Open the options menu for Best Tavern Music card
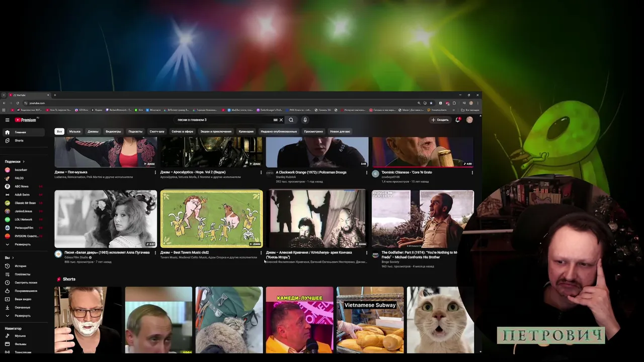644x362 pixels. click(261, 253)
